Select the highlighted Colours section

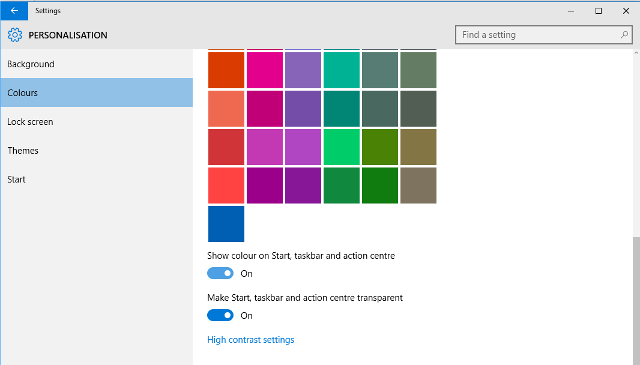point(97,93)
